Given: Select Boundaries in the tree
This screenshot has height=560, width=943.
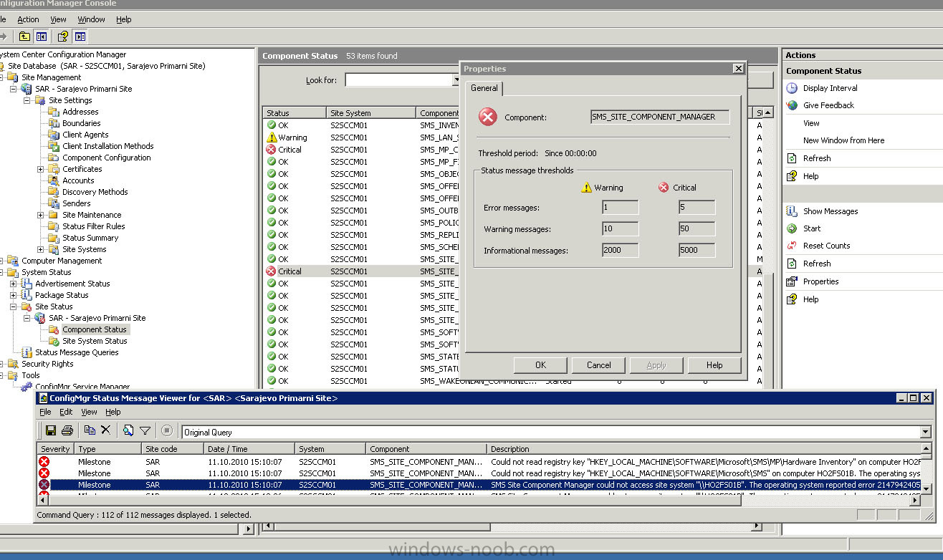Looking at the screenshot, I should click(x=81, y=123).
